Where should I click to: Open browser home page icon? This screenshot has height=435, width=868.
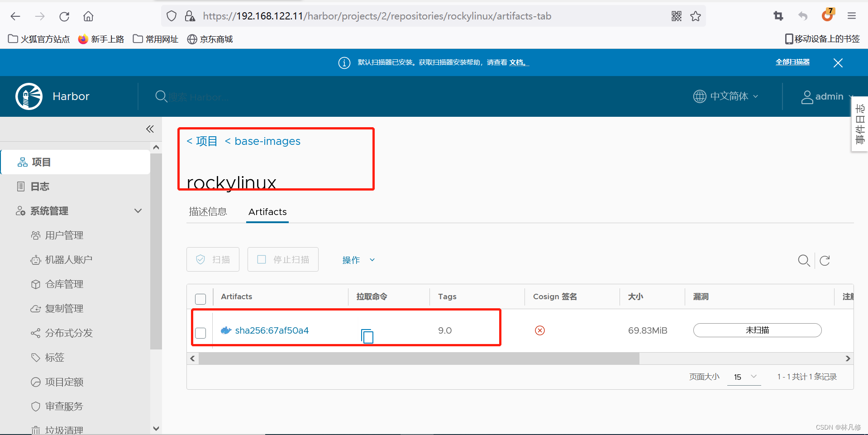(88, 16)
